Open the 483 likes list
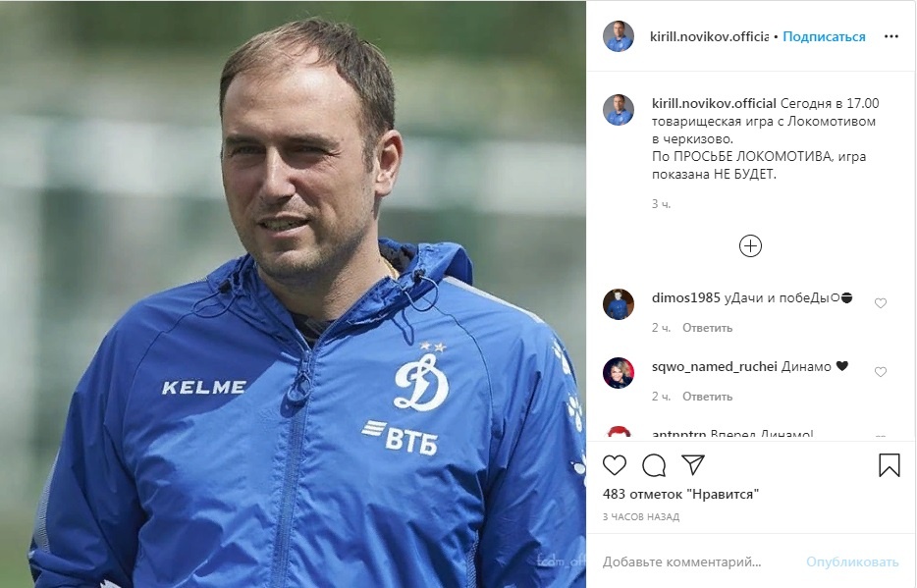917x588 pixels. click(x=680, y=494)
